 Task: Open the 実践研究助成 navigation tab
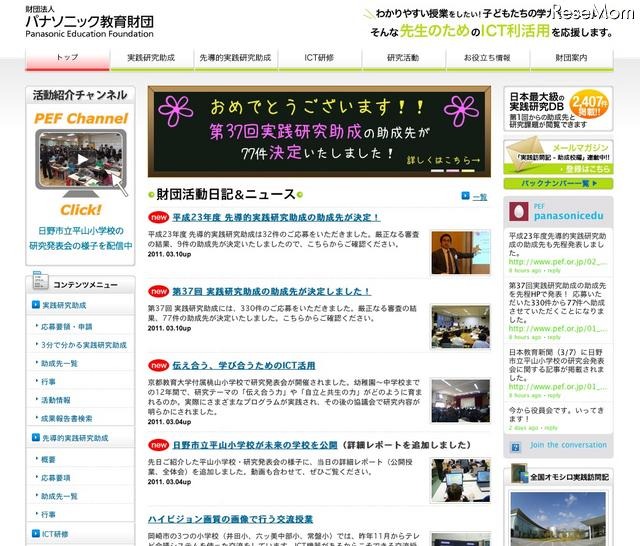click(x=151, y=58)
